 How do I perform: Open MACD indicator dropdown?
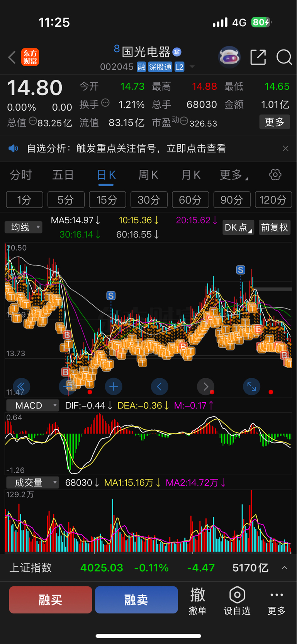33,405
